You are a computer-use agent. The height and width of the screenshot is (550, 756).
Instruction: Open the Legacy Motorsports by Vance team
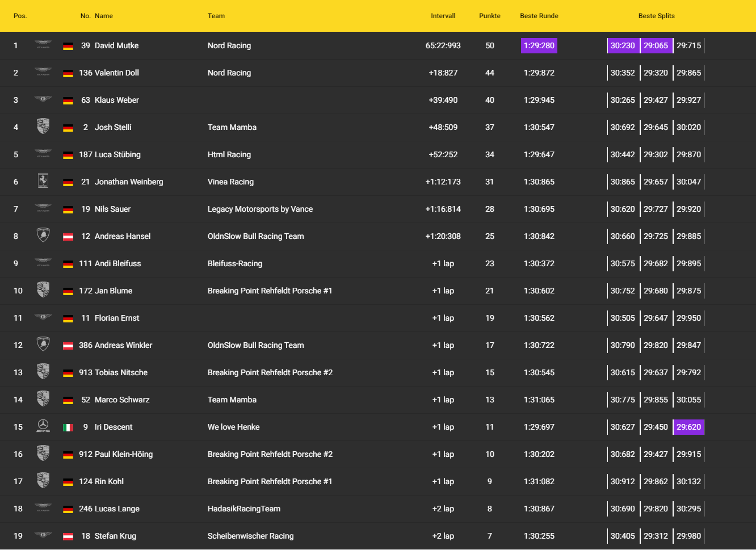(260, 209)
